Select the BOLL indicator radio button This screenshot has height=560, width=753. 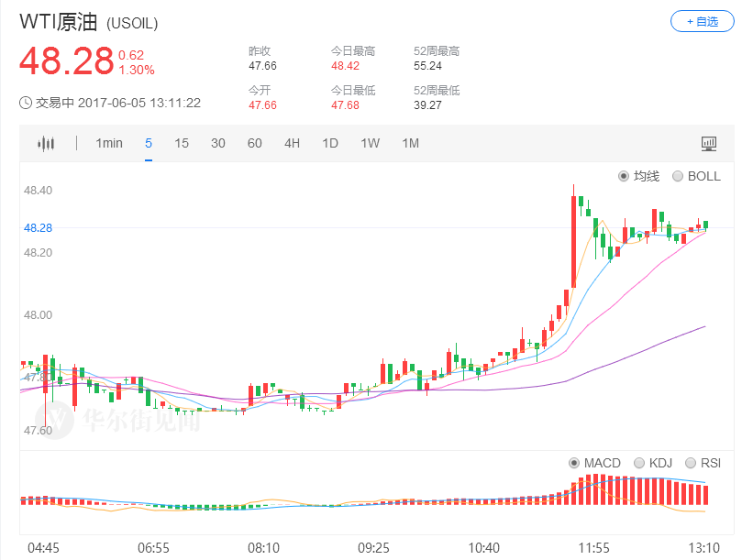coord(678,177)
